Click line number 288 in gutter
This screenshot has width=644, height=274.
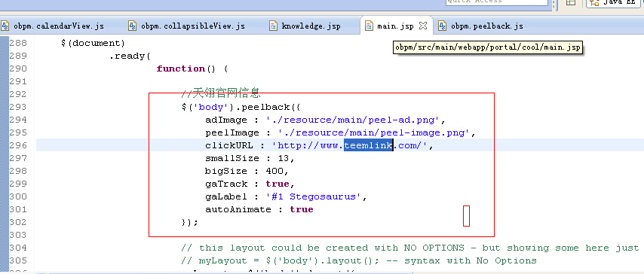point(18,43)
